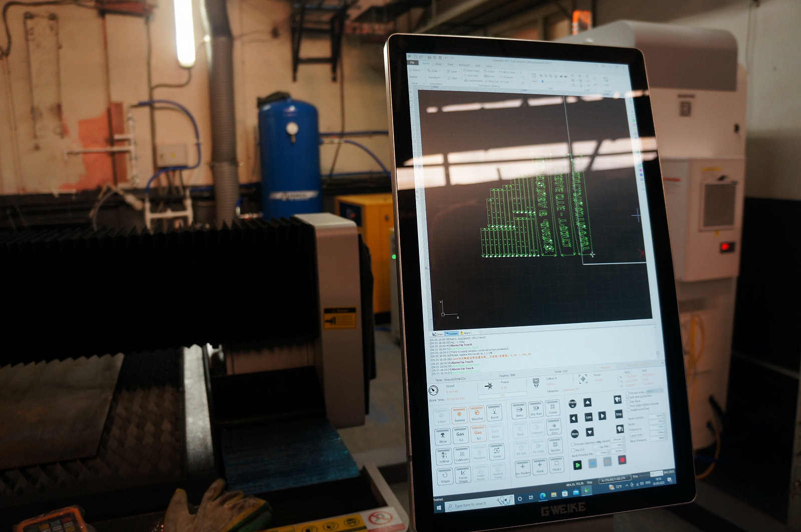Enable Soft limit protection checkbox
Screen dimensions: 801x532
(628, 397)
